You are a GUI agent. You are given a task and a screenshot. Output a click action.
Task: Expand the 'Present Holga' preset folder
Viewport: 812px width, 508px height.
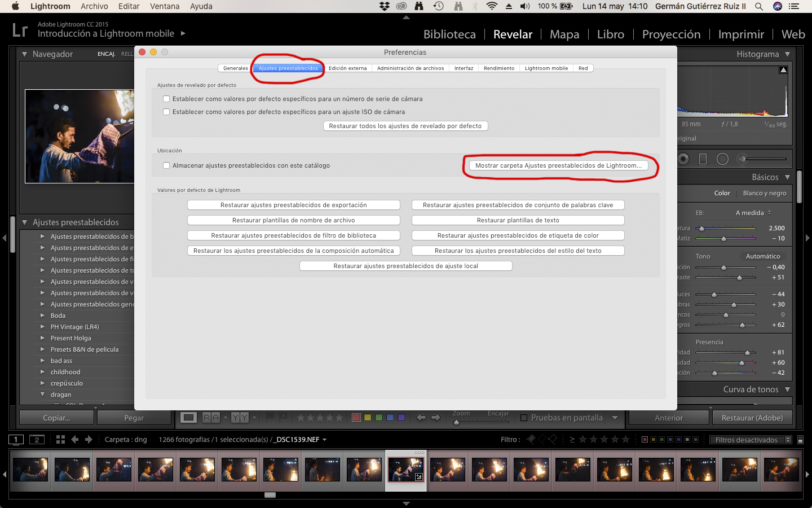click(42, 338)
